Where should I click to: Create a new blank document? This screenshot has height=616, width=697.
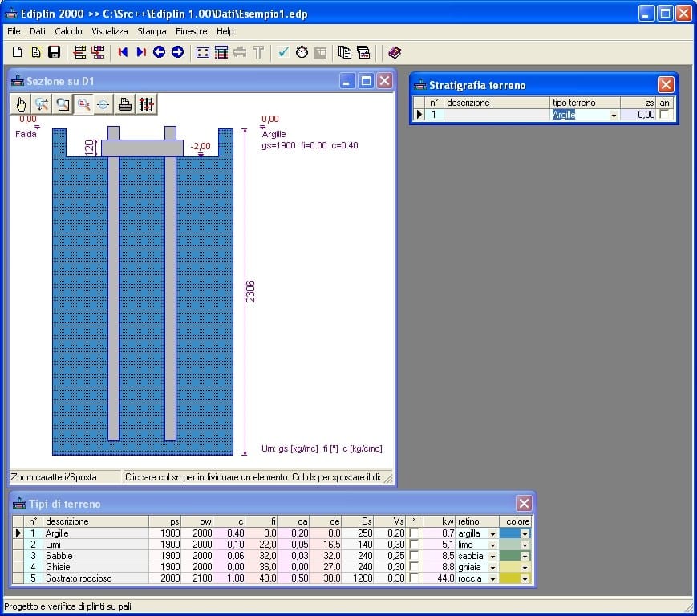18,52
